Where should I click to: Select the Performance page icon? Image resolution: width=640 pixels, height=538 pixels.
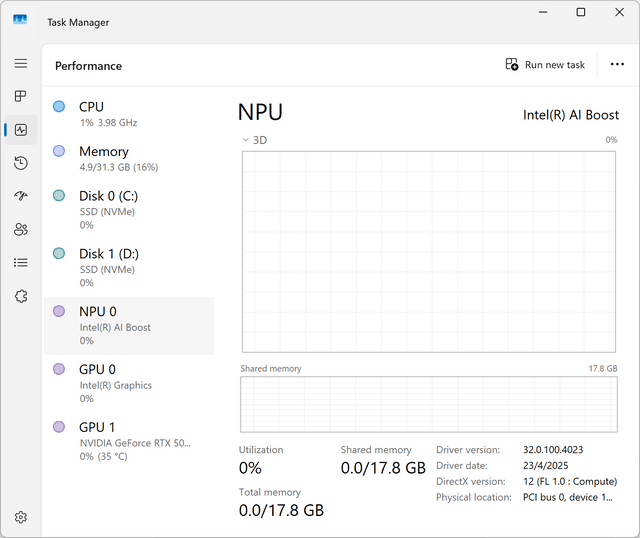click(21, 130)
